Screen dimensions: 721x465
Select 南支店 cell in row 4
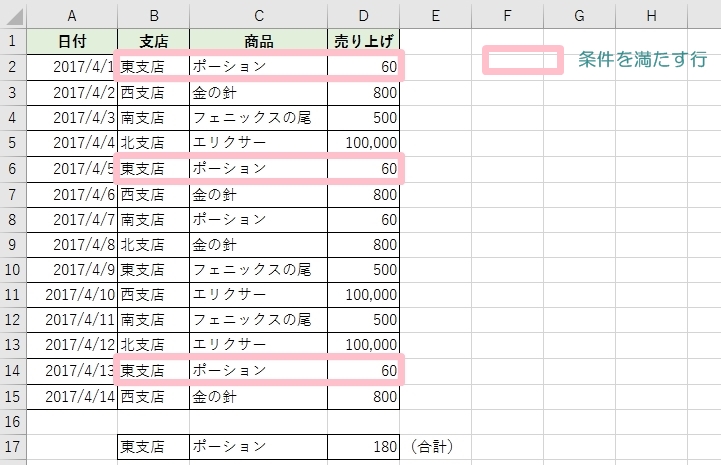[154, 118]
